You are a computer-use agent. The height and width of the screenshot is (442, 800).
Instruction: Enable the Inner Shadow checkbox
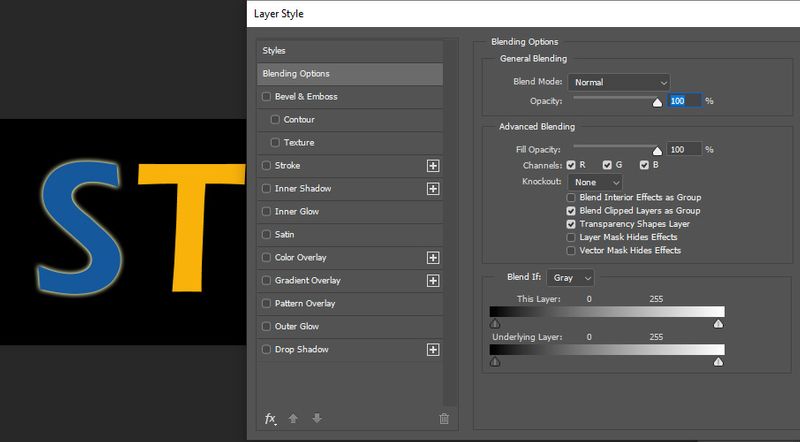[266, 188]
